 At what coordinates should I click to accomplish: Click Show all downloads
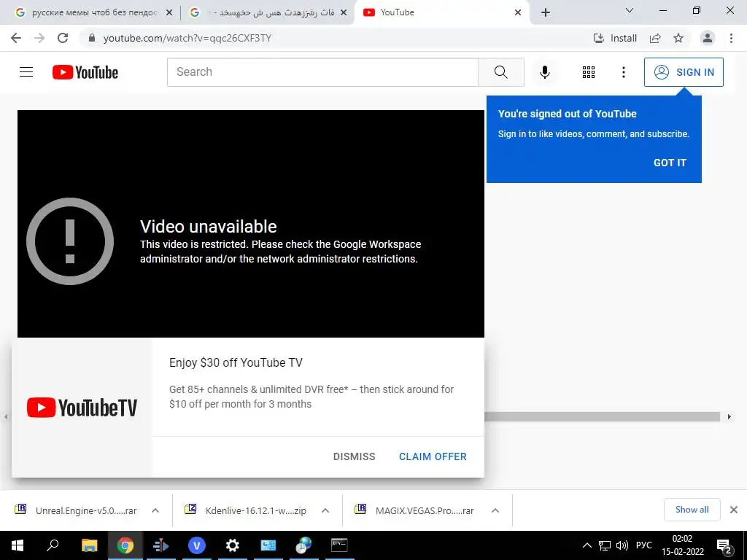[x=692, y=510]
